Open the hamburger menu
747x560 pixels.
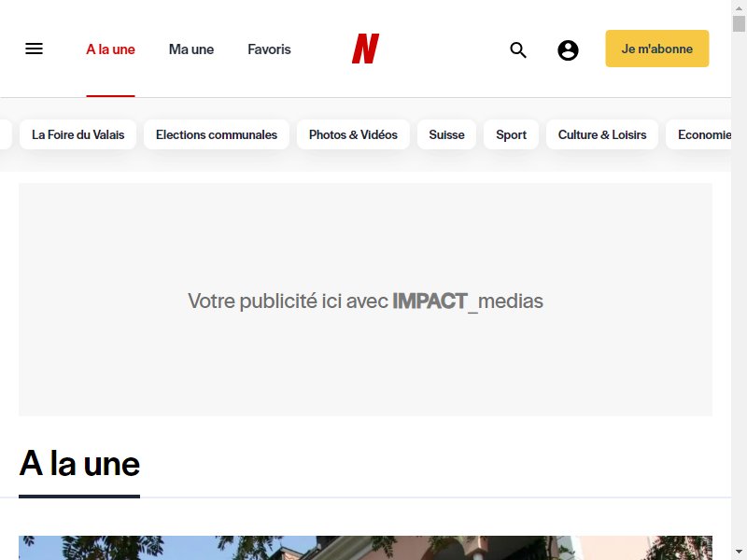pyautogui.click(x=34, y=49)
